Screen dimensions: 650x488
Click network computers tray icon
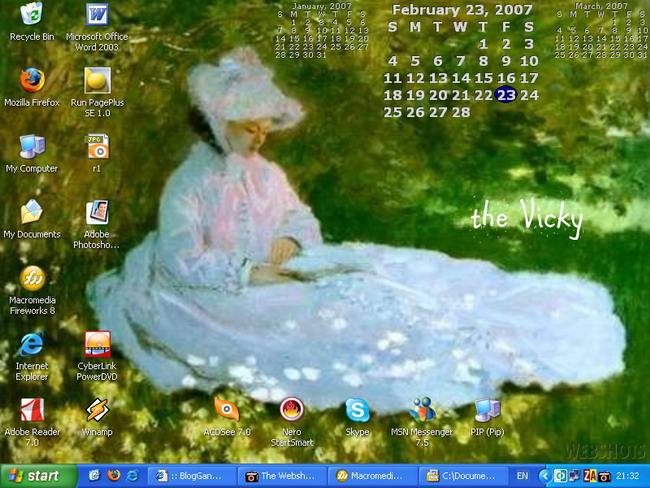(575, 476)
